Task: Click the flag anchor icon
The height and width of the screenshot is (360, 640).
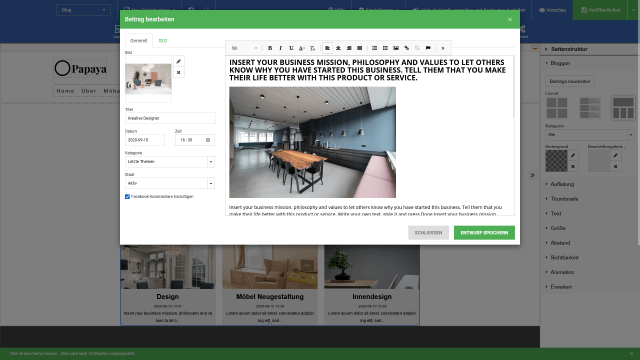Action: click(x=428, y=48)
